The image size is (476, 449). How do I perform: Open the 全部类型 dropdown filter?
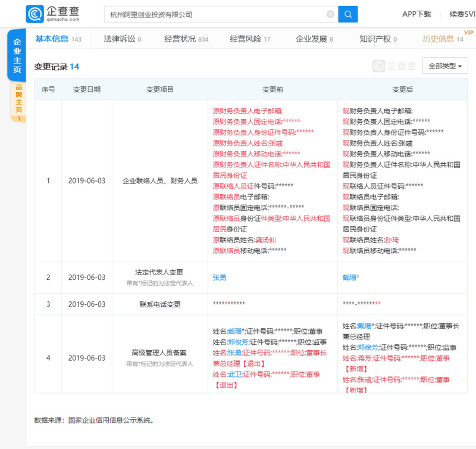tap(444, 66)
